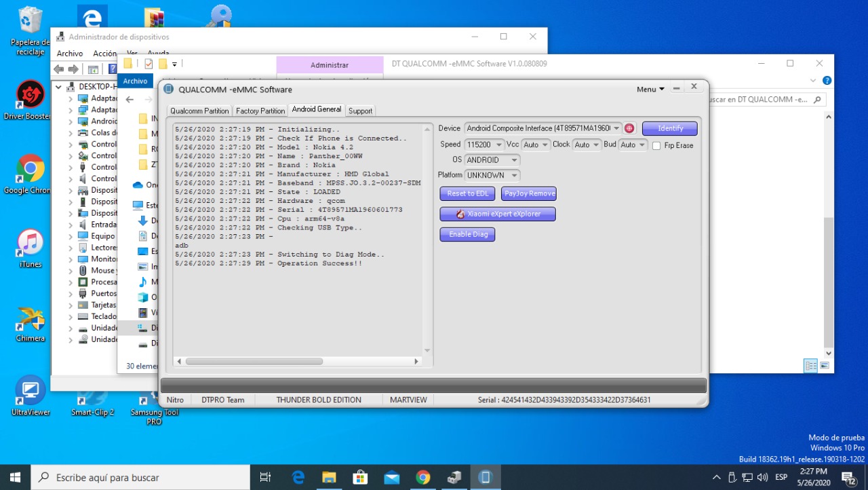868x490 pixels.
Task: Click the File Explorer vertical scrollbar thumb
Action: click(x=829, y=282)
